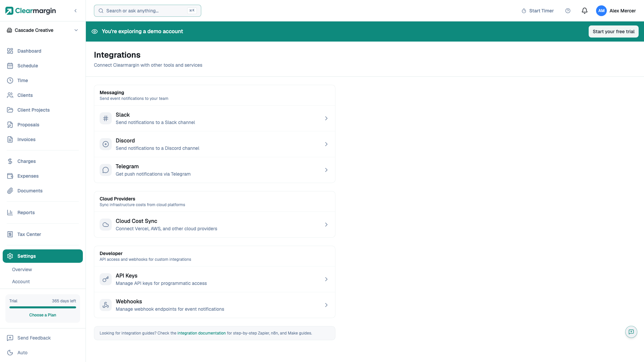Screen dimensions: 644x362
Task: Toggle the Auto theme mode switcher
Action: (22, 353)
